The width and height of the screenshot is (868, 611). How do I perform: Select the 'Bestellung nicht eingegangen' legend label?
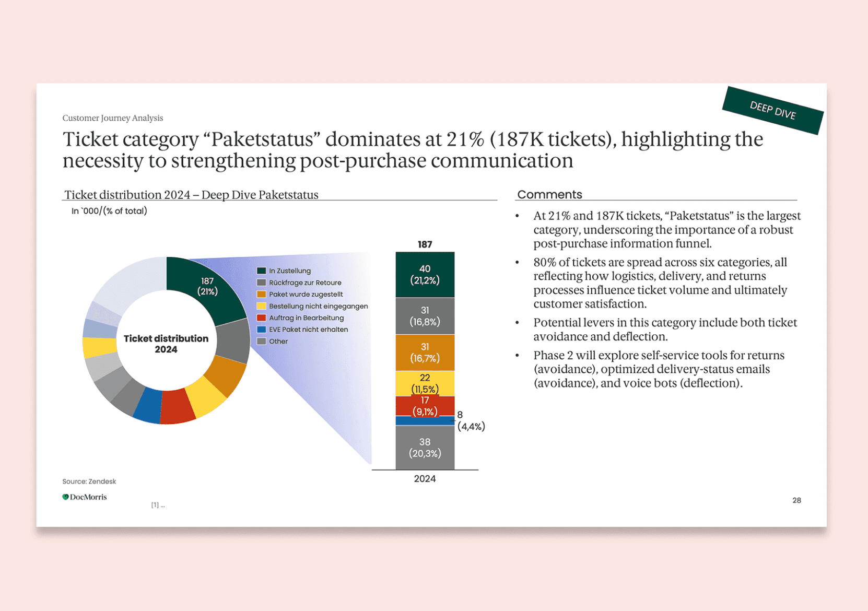tap(319, 306)
